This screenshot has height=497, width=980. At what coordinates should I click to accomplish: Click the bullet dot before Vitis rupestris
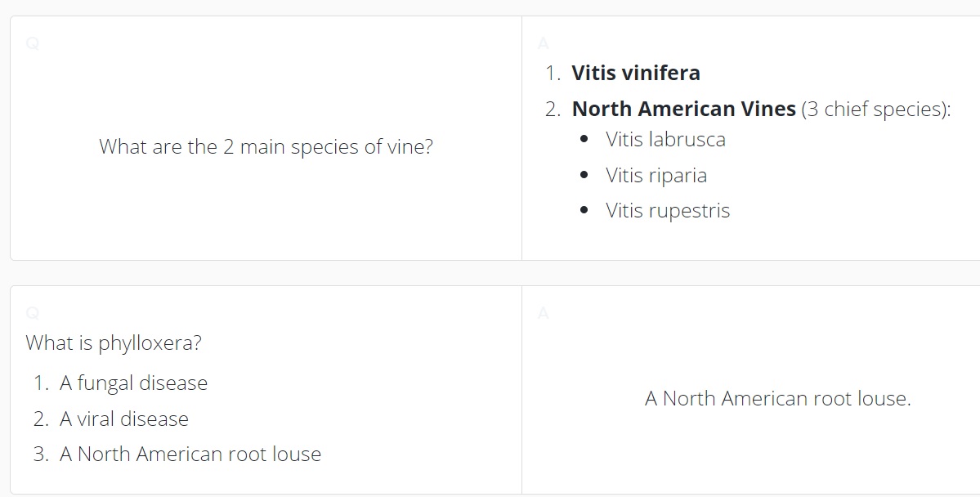coord(584,211)
